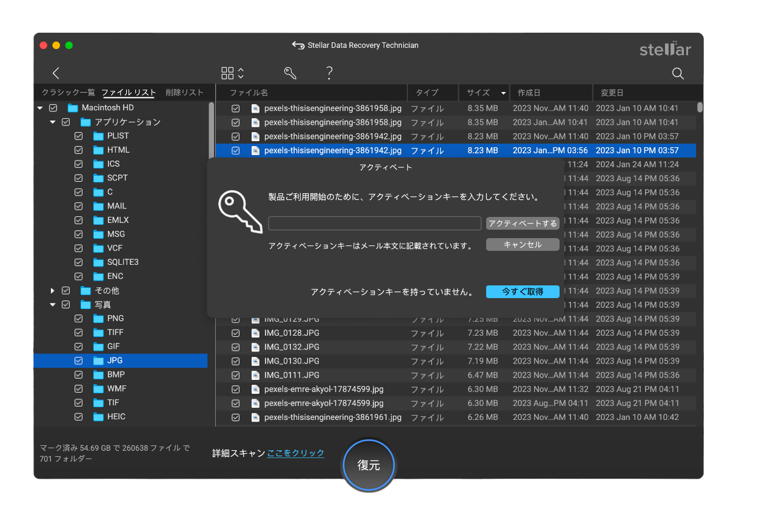
Task: Click file icon of IMG_0111.JPG
Action: pyautogui.click(x=255, y=375)
